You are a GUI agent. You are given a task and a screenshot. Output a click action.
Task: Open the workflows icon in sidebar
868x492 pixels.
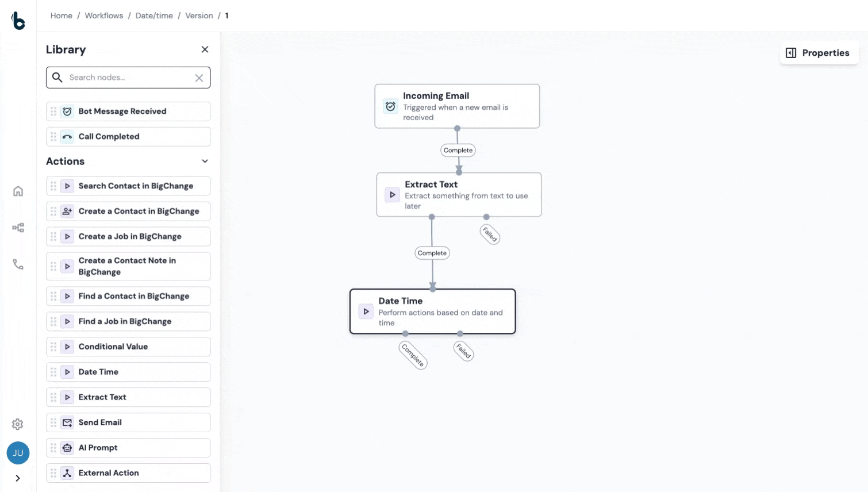click(x=18, y=228)
